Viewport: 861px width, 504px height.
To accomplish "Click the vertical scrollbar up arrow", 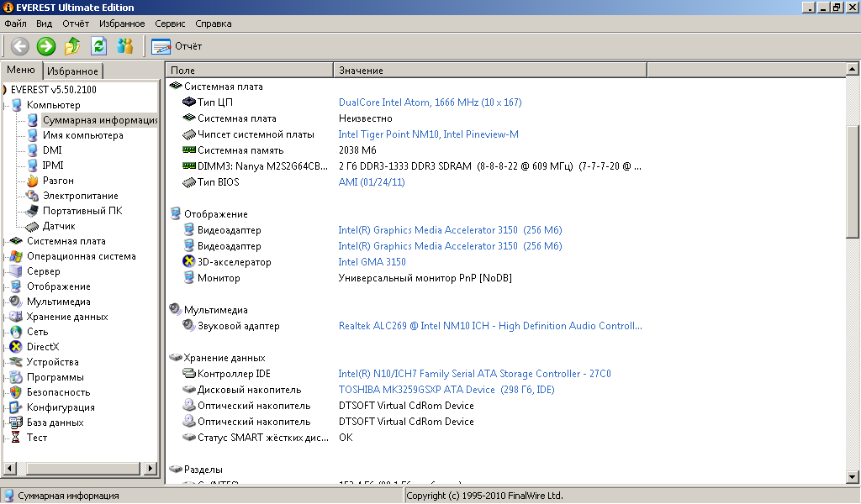I will [852, 69].
